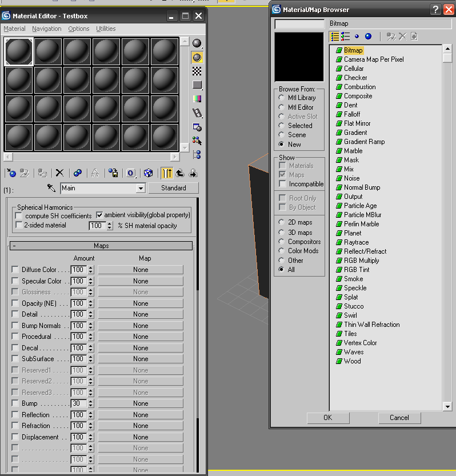Select the first material sample slot
456x476 pixels.
(18, 51)
